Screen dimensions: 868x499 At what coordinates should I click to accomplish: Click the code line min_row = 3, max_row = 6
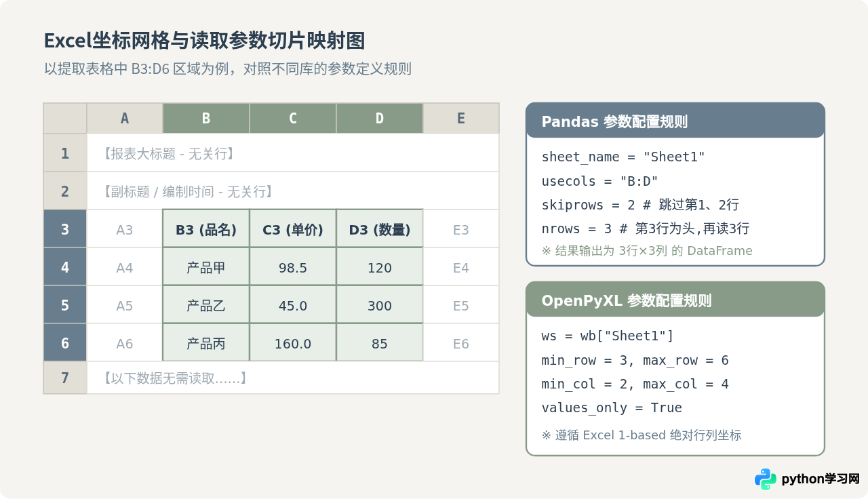[x=635, y=360]
